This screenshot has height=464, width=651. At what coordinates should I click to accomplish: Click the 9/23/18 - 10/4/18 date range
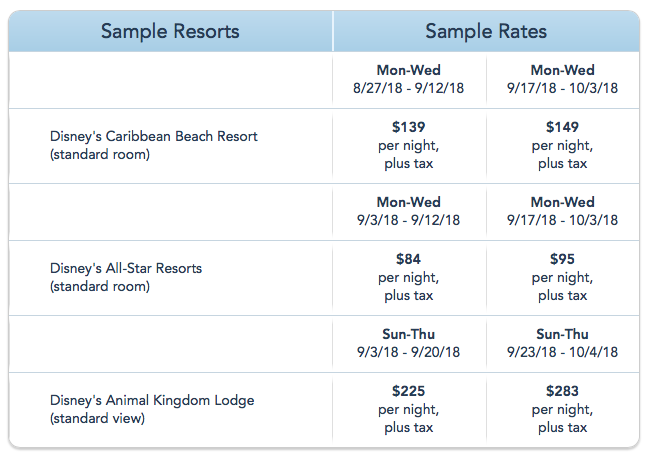(x=562, y=352)
